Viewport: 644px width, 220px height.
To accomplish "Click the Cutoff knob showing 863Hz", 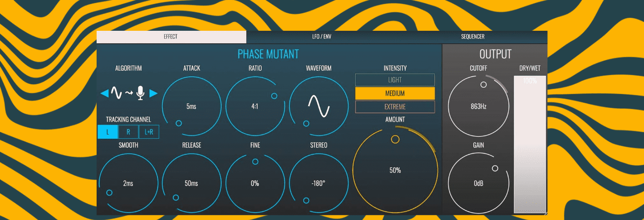I will click(478, 106).
